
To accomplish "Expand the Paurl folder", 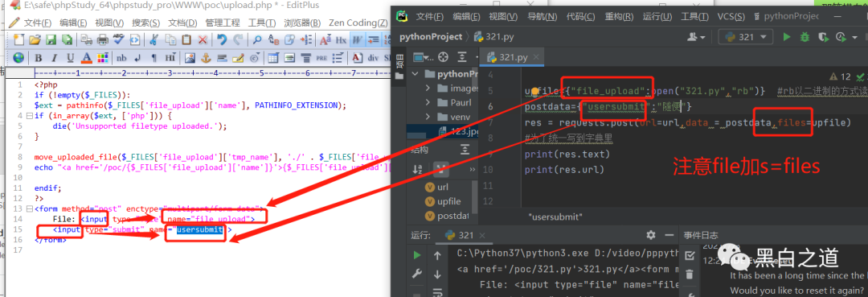I will click(x=428, y=102).
